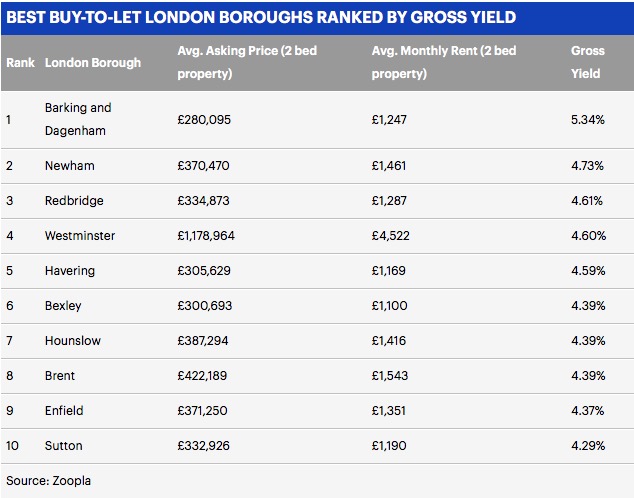Screen dimensions: 634x498
Task: Select the Redbridge row name
Action: [x=74, y=201]
